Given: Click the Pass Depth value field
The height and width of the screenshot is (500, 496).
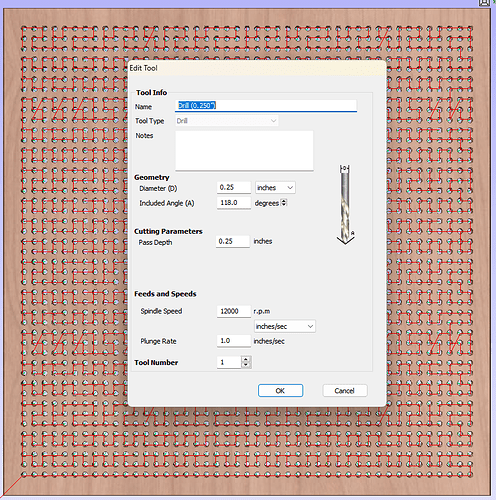Looking at the screenshot, I should [233, 241].
